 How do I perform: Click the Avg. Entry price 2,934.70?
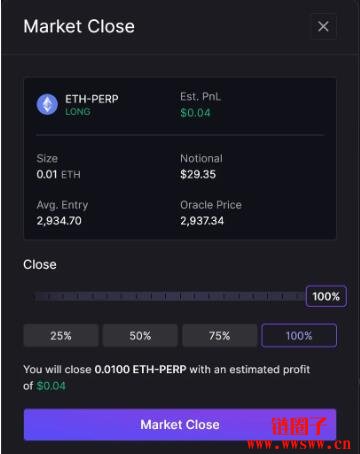click(59, 221)
